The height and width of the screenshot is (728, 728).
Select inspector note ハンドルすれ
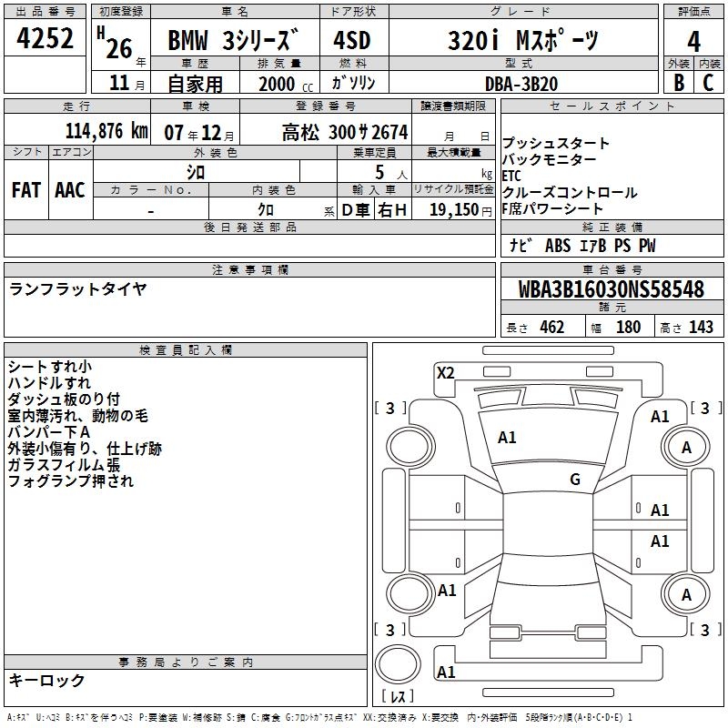coord(50,382)
